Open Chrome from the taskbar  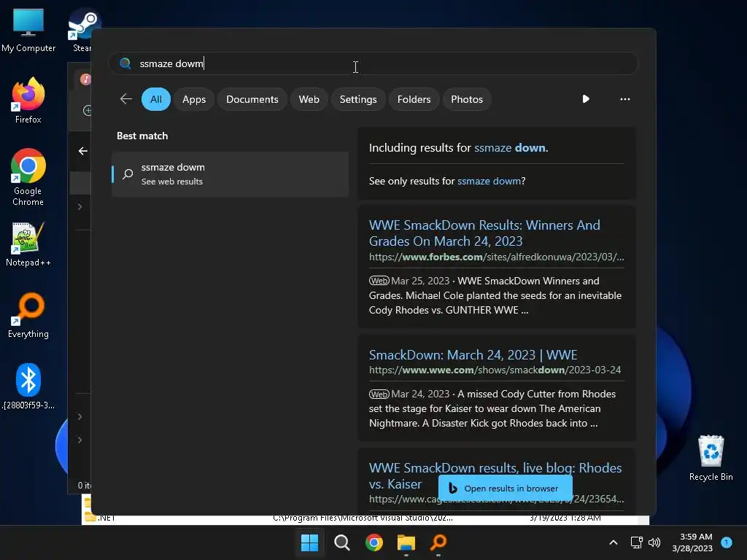374,542
